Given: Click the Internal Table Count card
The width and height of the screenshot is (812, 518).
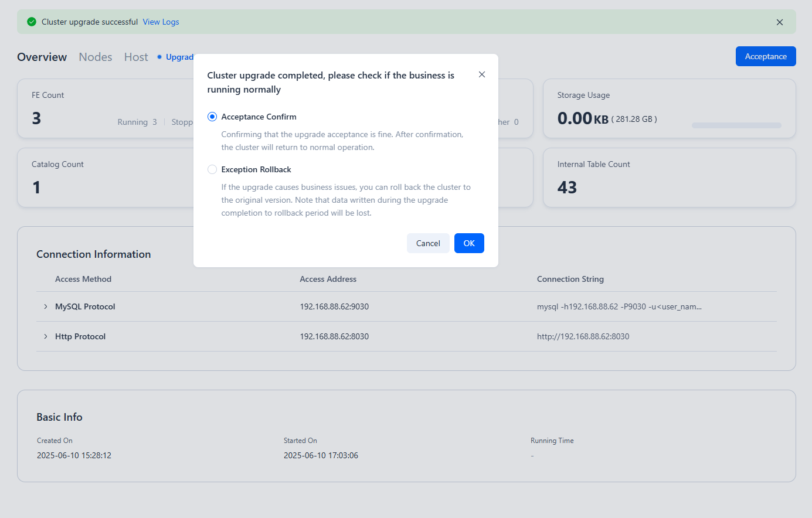Looking at the screenshot, I should [669, 178].
